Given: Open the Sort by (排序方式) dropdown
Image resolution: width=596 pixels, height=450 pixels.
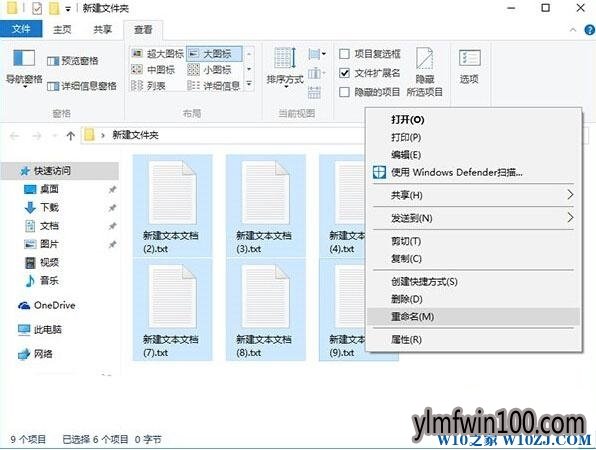Looking at the screenshot, I should click(285, 69).
